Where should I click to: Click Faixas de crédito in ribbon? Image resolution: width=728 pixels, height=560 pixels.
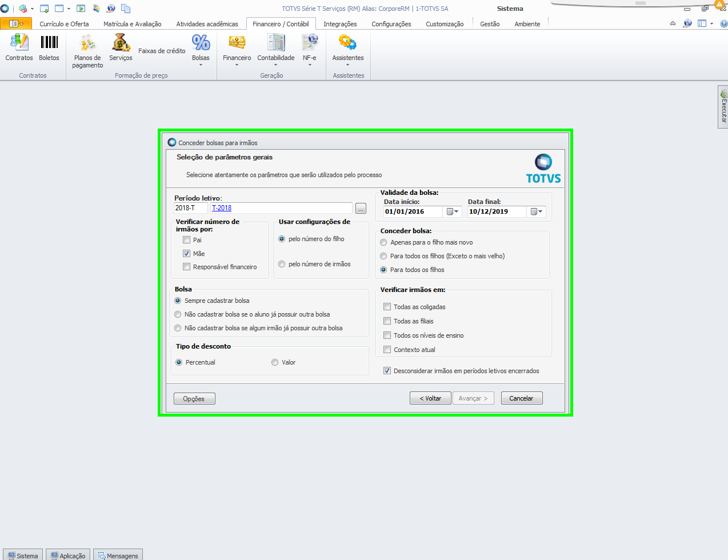(162, 51)
